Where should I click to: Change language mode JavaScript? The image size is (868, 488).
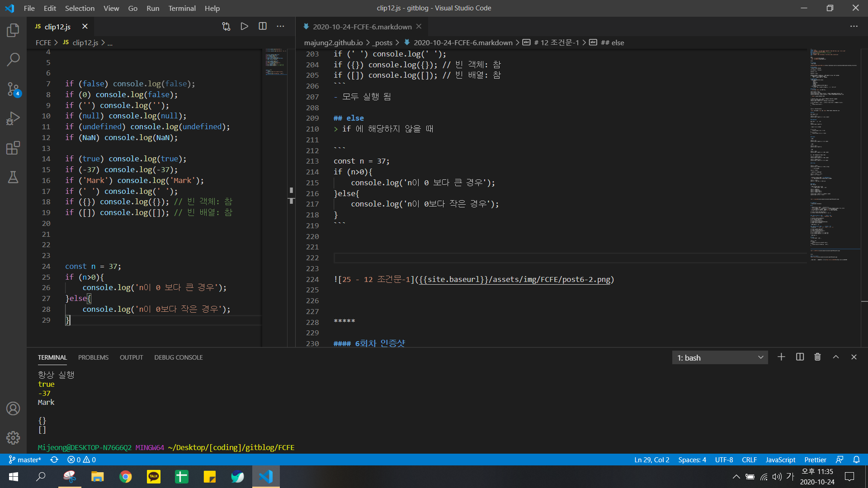pyautogui.click(x=780, y=460)
